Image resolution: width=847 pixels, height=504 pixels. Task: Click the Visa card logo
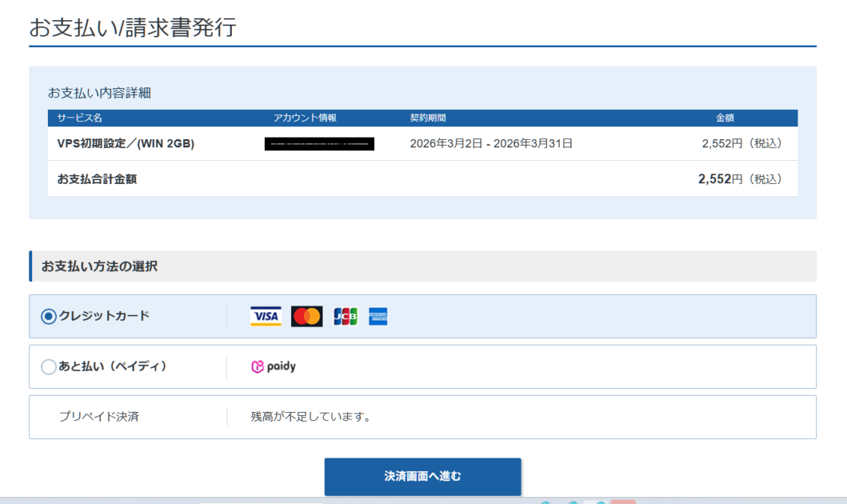coord(266,316)
